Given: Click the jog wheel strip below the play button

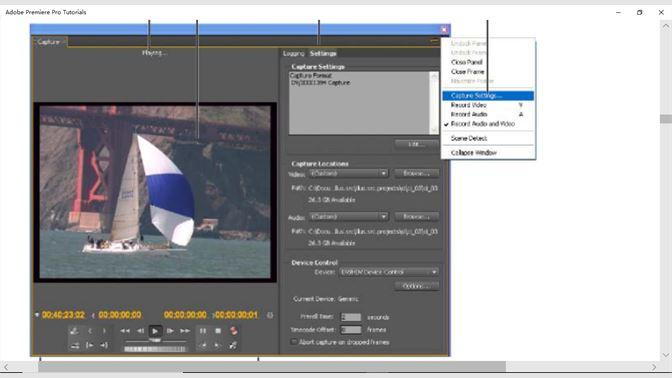Looking at the screenshot, I should pos(155,349).
